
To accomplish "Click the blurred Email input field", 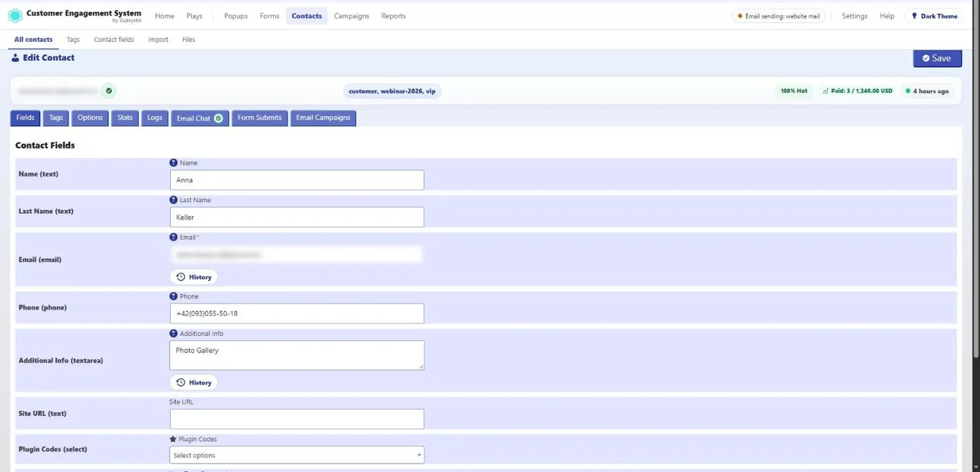I will pos(297,255).
